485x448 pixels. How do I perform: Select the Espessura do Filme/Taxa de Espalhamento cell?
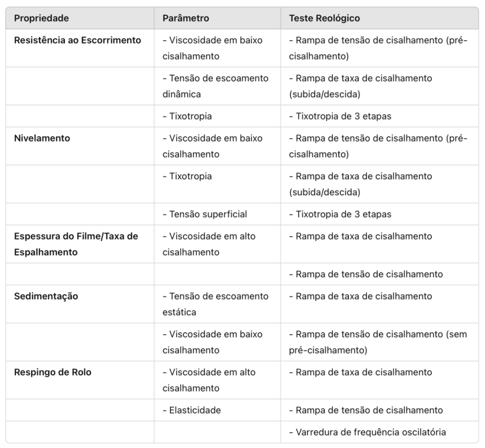pyautogui.click(x=80, y=244)
